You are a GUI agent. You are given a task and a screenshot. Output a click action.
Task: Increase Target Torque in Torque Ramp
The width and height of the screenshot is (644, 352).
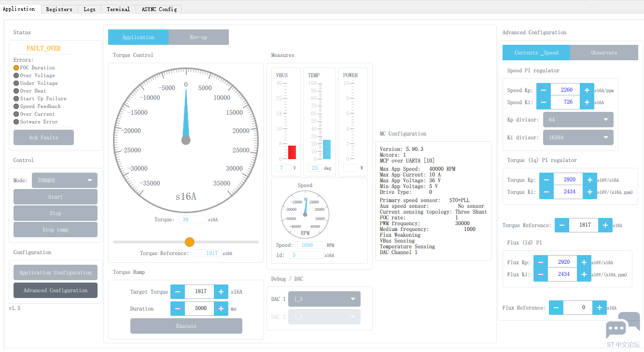pos(221,292)
